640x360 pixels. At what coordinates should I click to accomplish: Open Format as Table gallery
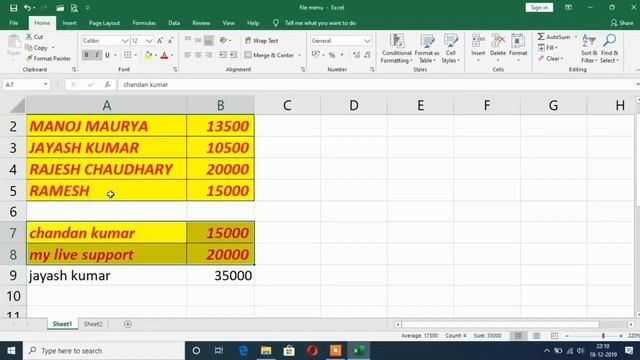427,49
